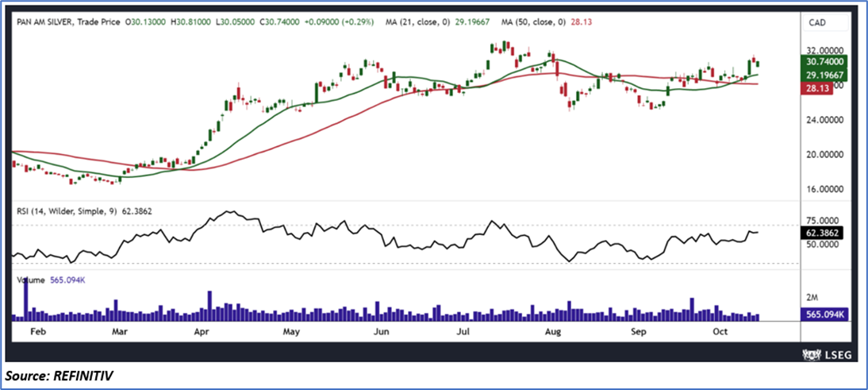Click the 20.00000 price axis label

824,154
